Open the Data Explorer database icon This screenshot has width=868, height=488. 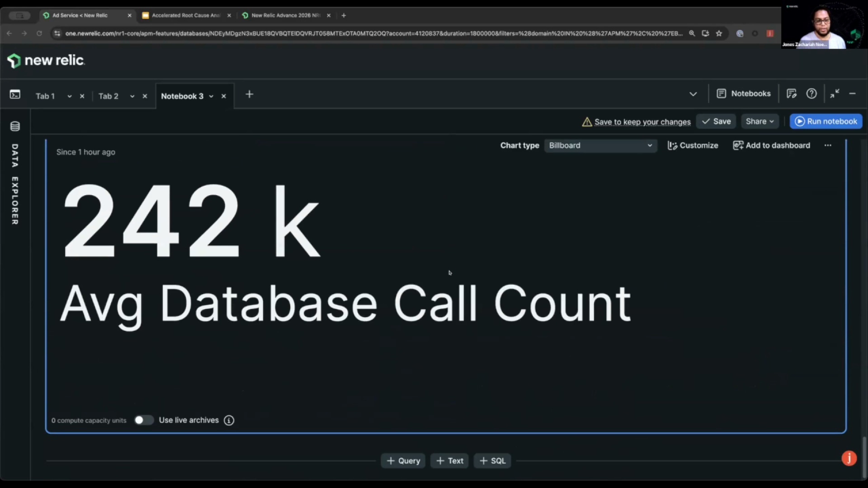coord(15,126)
